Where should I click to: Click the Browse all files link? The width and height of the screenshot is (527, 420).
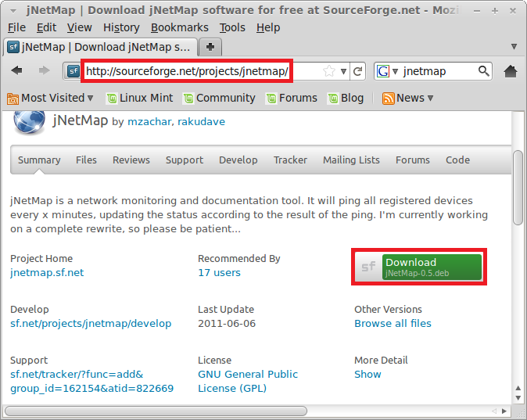pos(393,324)
